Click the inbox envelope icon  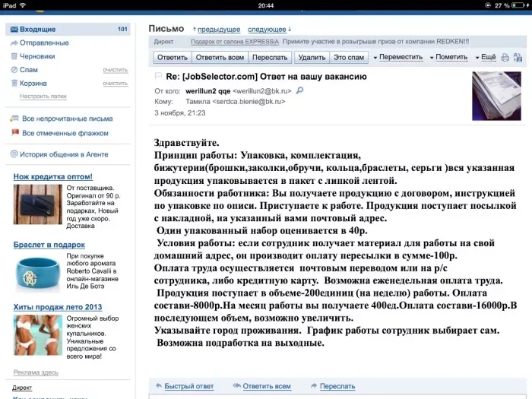tap(14, 30)
